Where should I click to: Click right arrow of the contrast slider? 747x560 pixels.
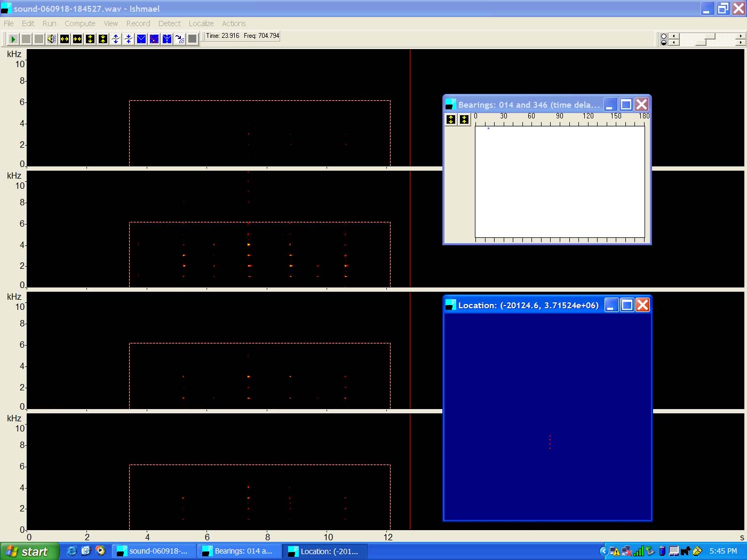click(x=740, y=42)
